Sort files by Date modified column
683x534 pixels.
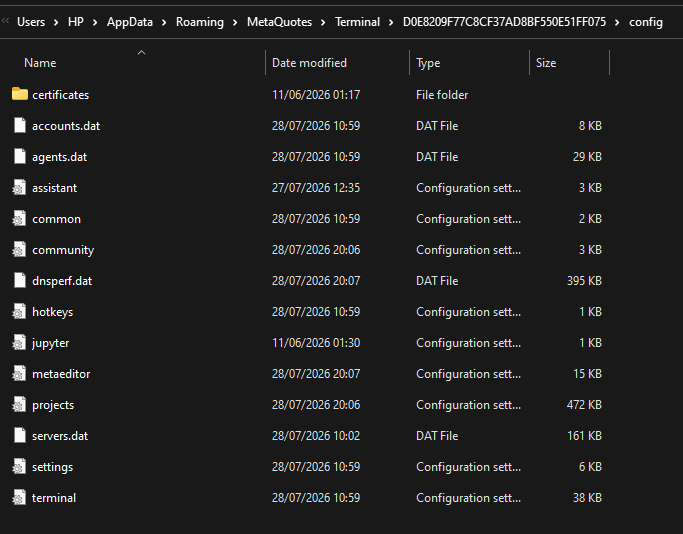pyautogui.click(x=309, y=63)
